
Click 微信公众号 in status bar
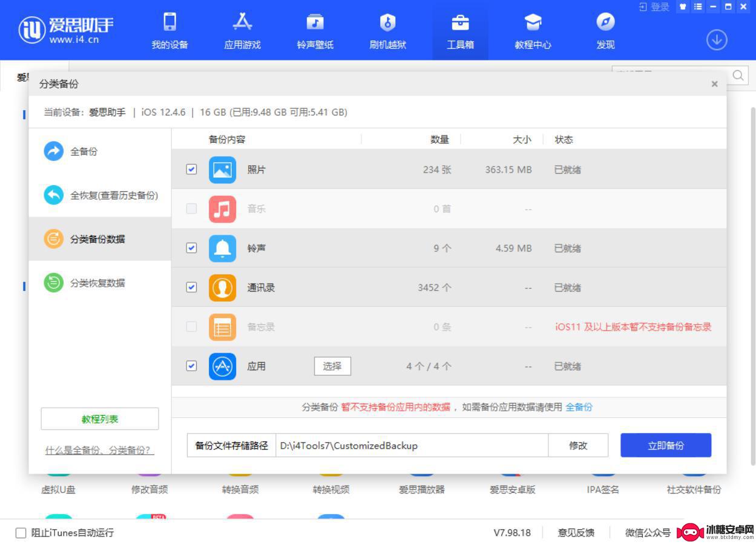point(648,533)
